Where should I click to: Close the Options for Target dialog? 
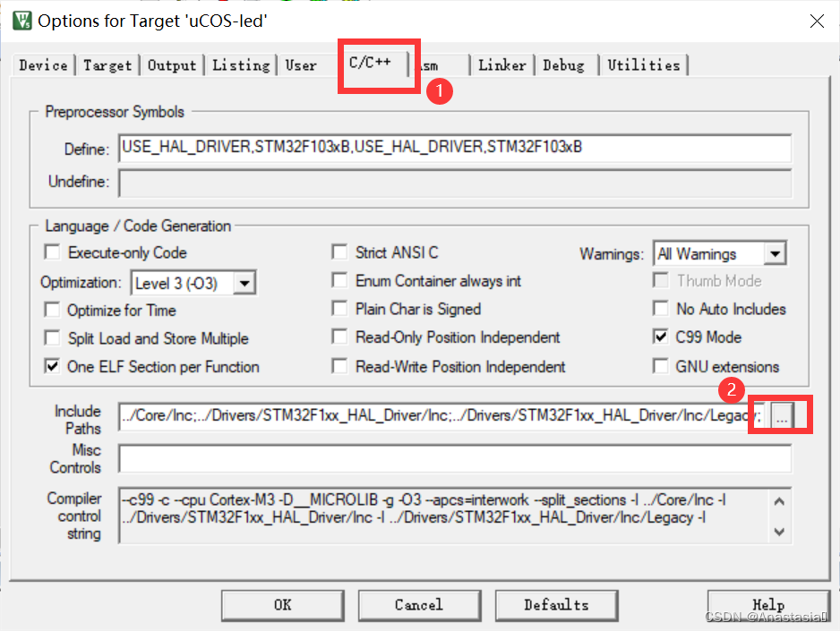[x=817, y=21]
